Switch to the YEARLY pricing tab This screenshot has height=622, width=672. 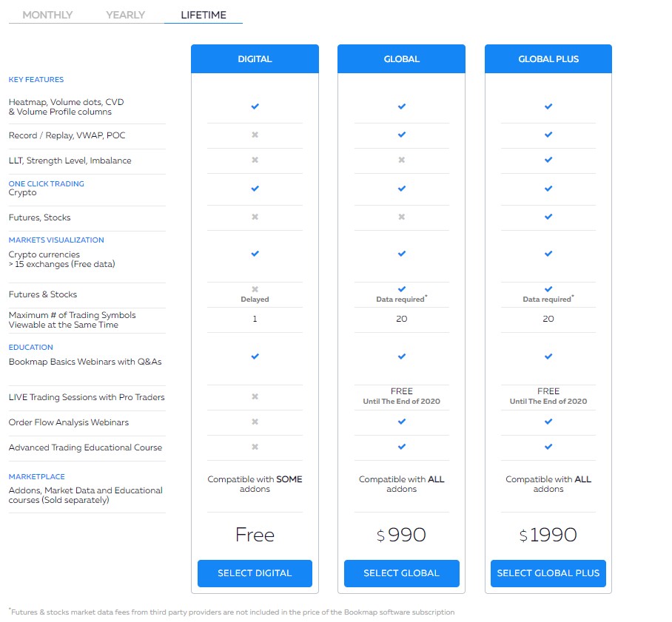[126, 15]
